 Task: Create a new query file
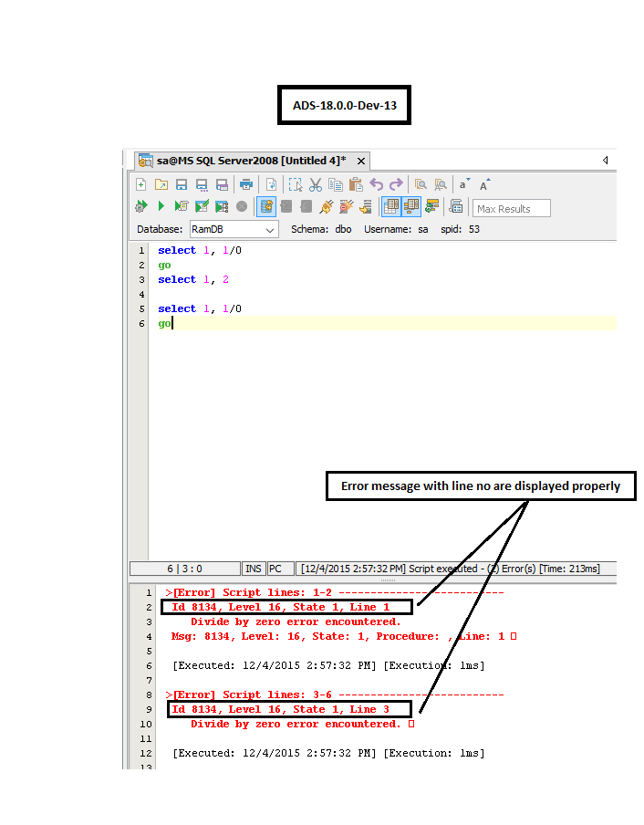point(140,184)
